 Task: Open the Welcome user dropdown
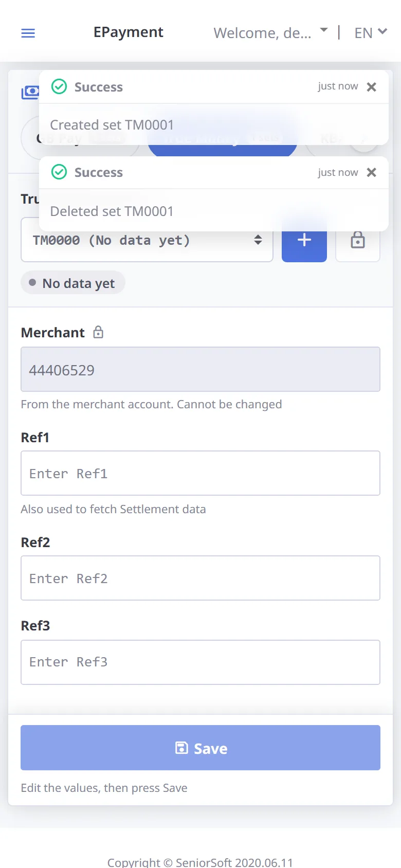(270, 33)
